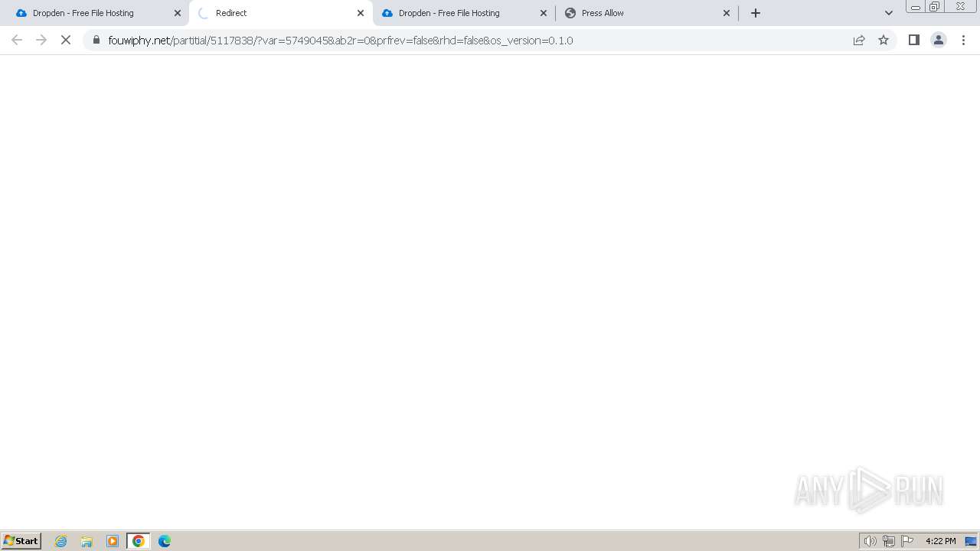Go forward to the next page
980x551 pixels.
tap(41, 40)
